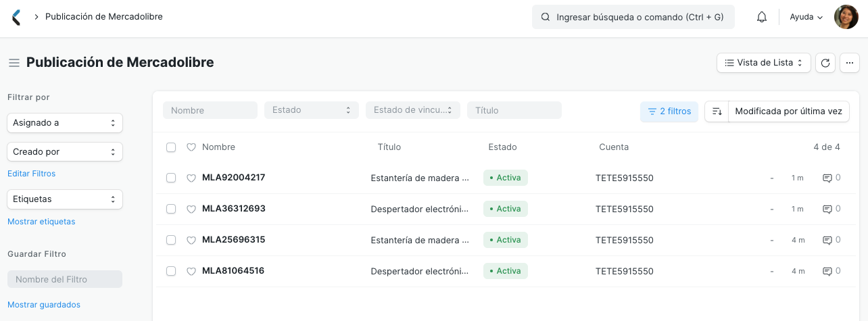Click TETE5915550 account in MLA81064516 row
This screenshot has width=868, height=321.
coord(625,272)
